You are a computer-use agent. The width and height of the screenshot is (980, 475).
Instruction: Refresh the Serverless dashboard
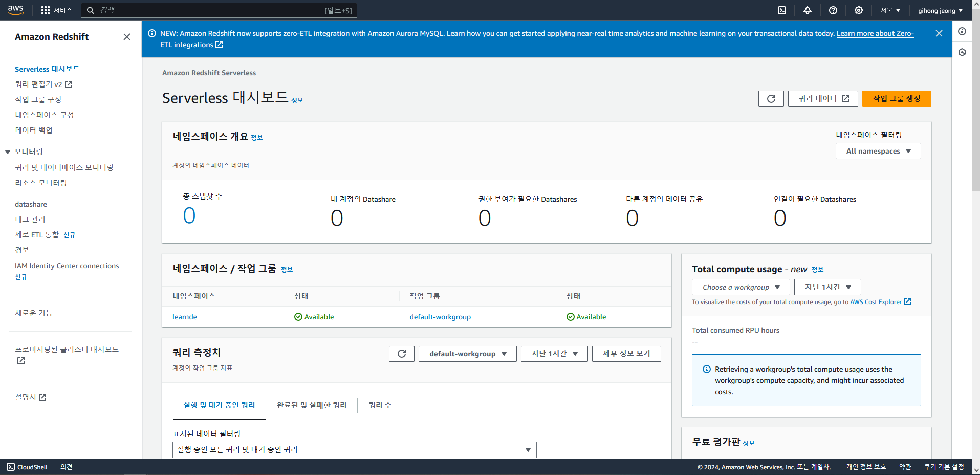[771, 99]
